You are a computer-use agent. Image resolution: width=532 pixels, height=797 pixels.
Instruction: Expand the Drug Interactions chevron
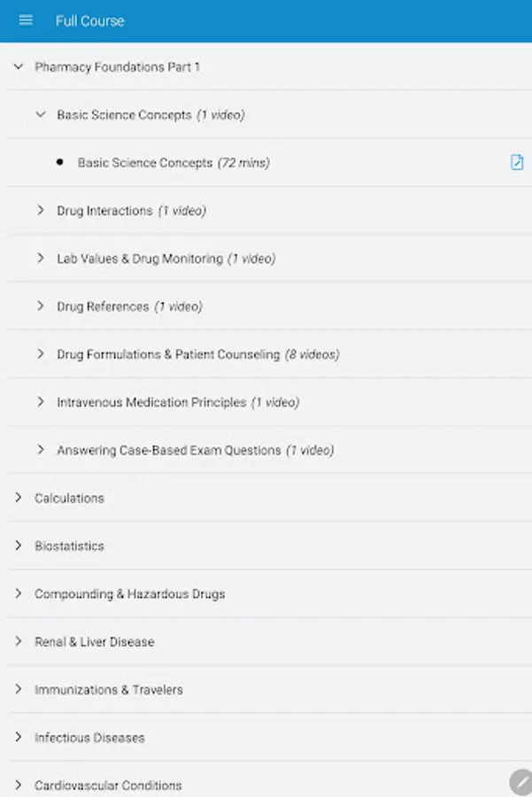point(40,211)
